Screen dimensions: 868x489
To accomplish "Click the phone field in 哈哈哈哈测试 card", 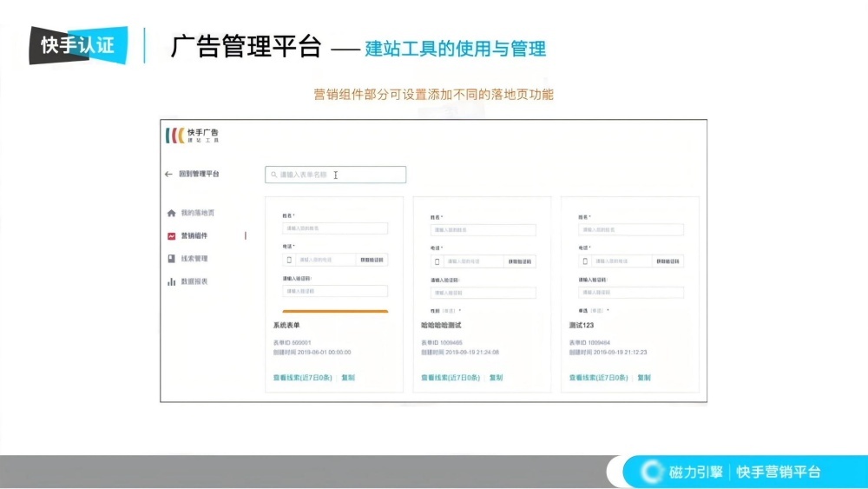I will coord(474,261).
